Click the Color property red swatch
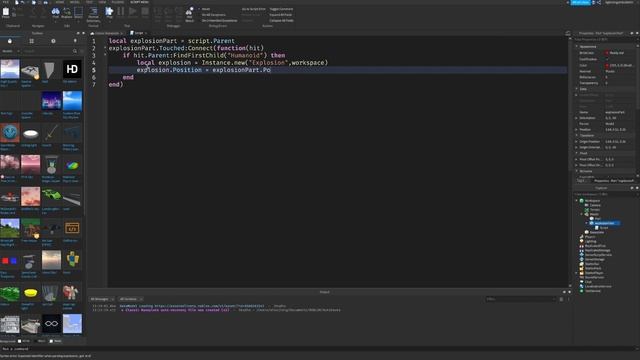This screenshot has width=640, height=360. (607, 65)
